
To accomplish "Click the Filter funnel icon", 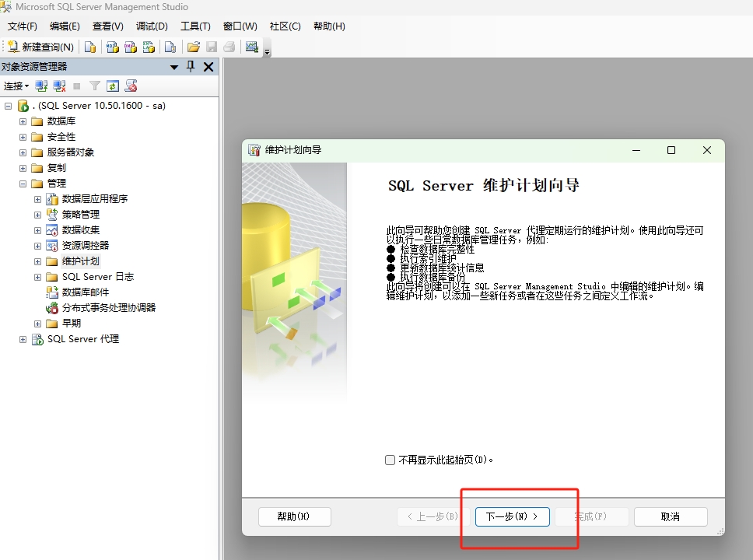I will pyautogui.click(x=95, y=86).
